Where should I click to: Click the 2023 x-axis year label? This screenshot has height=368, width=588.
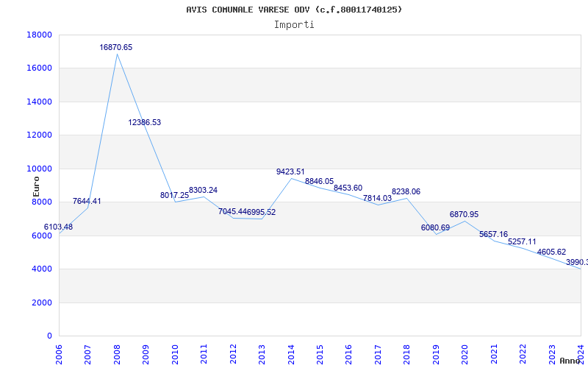pyautogui.click(x=552, y=354)
